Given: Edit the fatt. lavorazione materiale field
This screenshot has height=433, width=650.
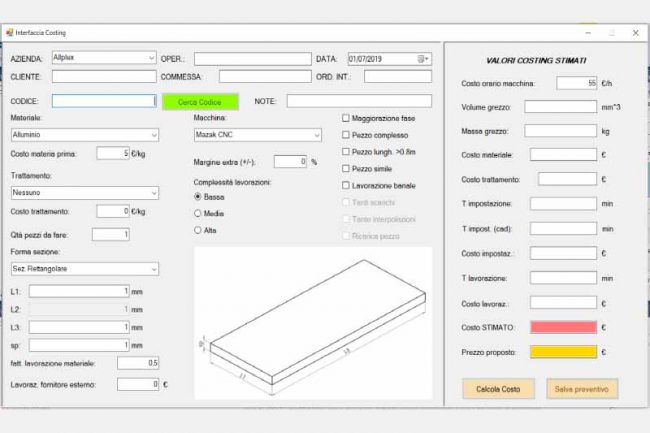Looking at the screenshot, I should click(138, 363).
